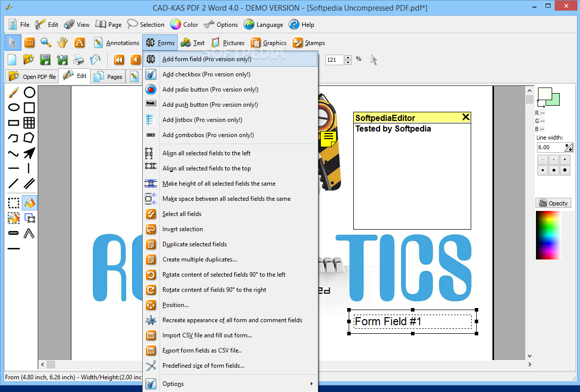Choose 'Add radio button' menu entry
Image resolution: width=580 pixels, height=392 pixels.
[230, 90]
